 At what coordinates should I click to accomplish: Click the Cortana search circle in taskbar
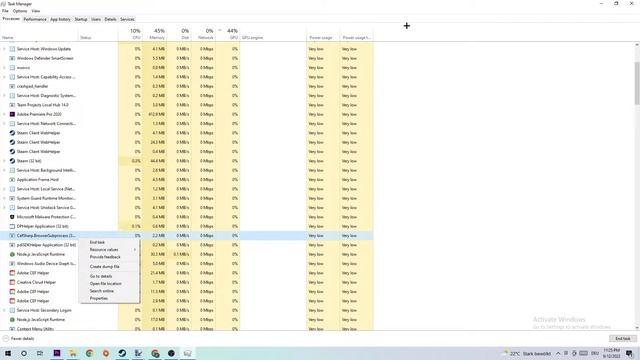tap(24, 353)
